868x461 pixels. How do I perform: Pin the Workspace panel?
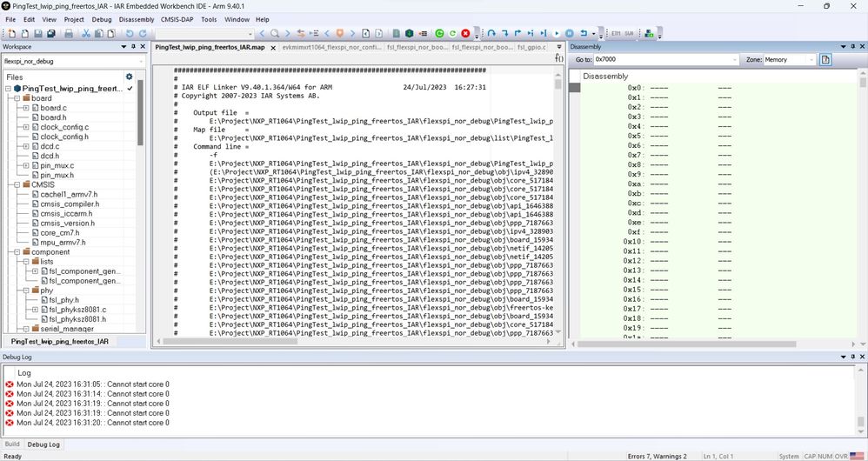pyautogui.click(x=133, y=47)
